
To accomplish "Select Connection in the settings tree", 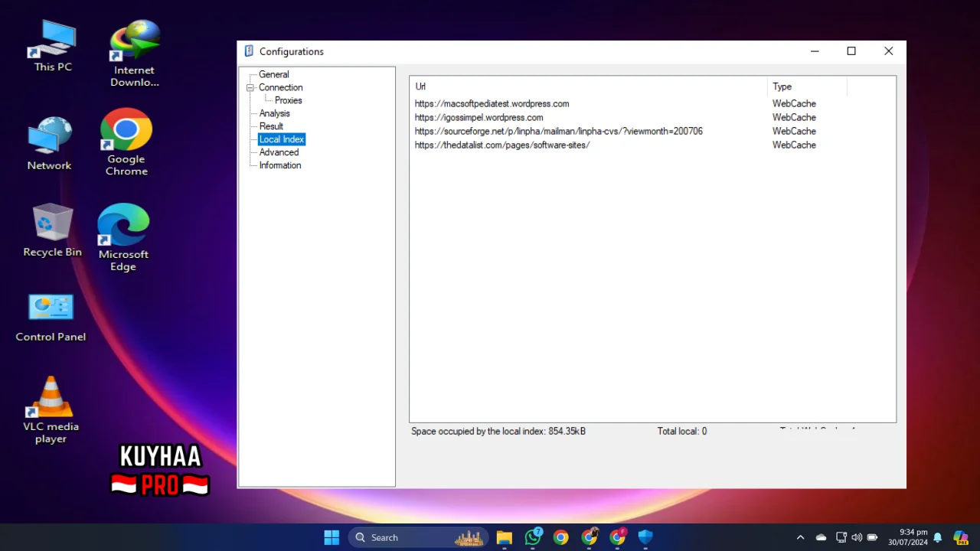I will tap(280, 87).
